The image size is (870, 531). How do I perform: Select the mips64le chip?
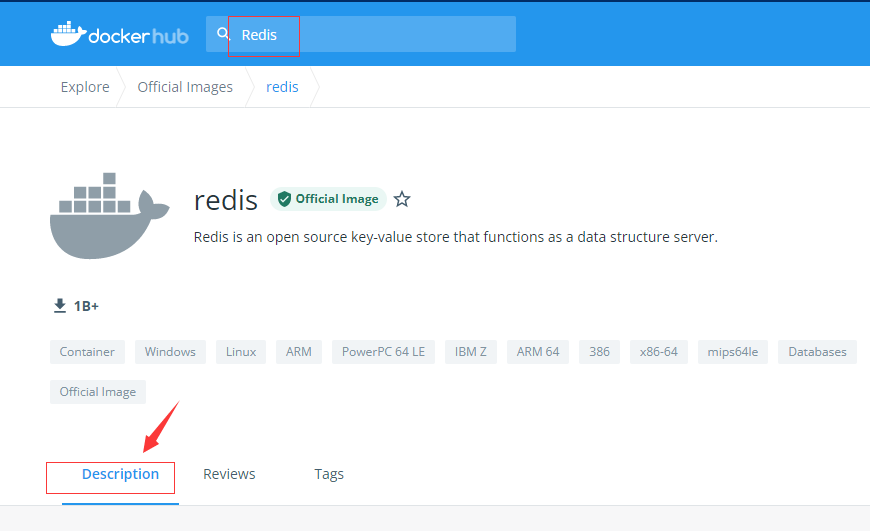point(732,352)
